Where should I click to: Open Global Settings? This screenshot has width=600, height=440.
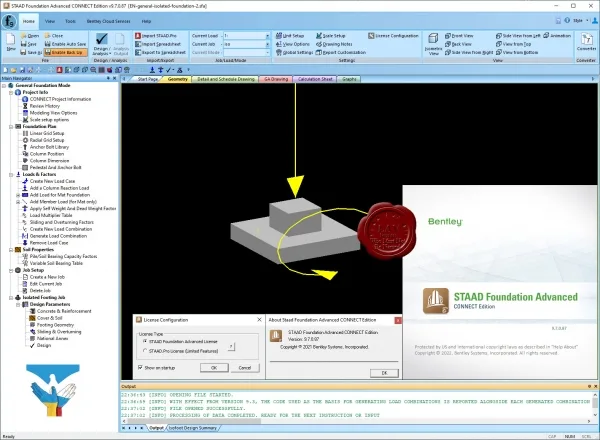point(294,52)
